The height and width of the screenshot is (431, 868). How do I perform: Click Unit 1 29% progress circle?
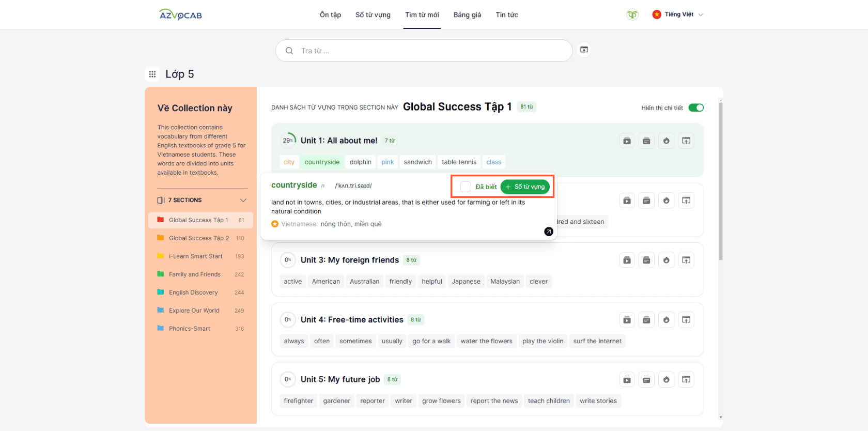[x=288, y=140]
